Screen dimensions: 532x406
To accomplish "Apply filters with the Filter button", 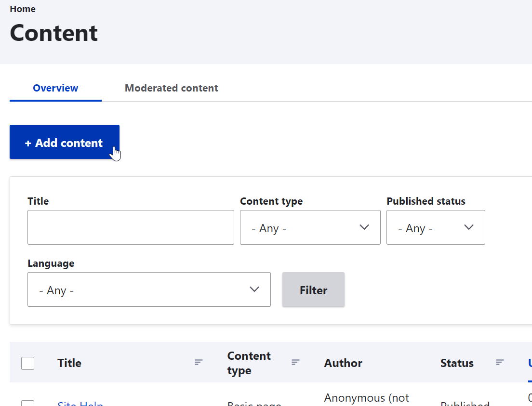I will (x=313, y=289).
